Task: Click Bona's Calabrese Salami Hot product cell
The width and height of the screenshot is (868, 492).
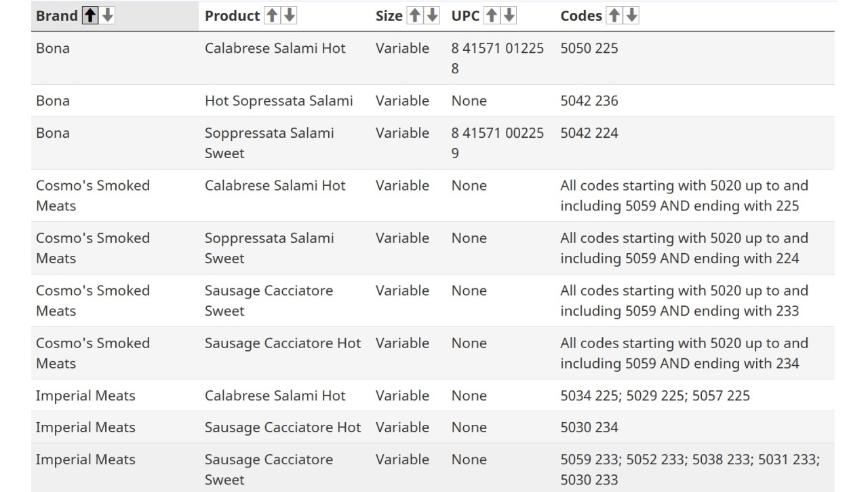Action: click(275, 48)
